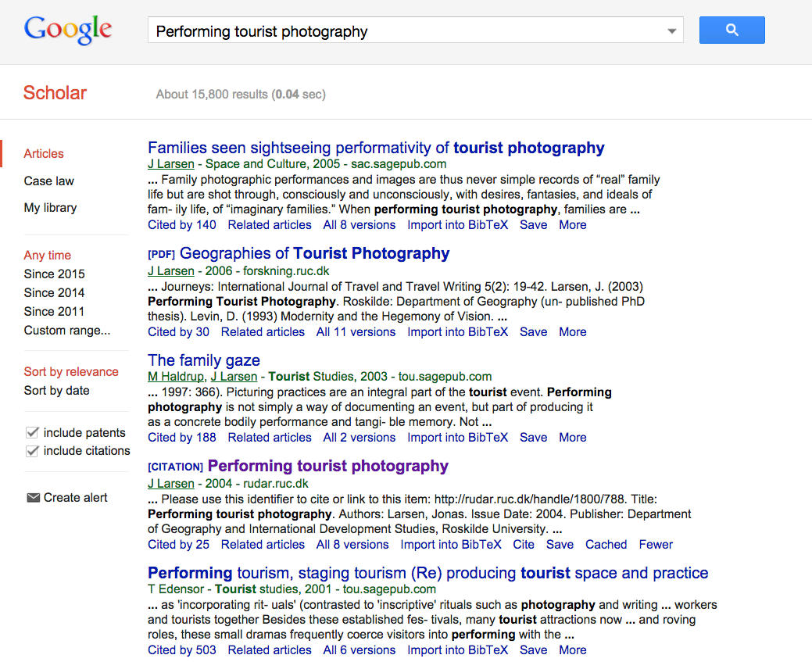Import 'Geographies of Tourist Photography' into BibTeX
The image size is (812, 662).
[457, 331]
